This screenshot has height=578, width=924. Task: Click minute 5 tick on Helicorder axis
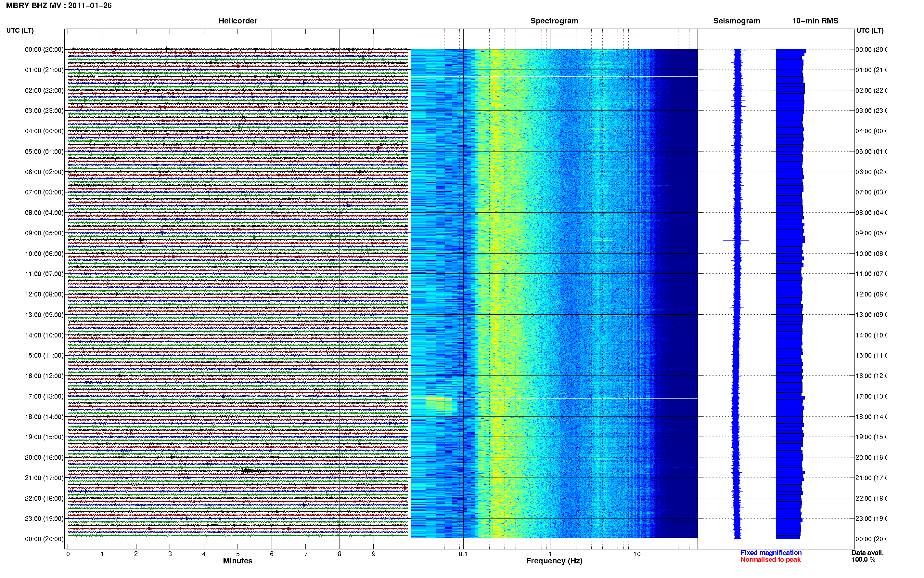pyautogui.click(x=237, y=554)
